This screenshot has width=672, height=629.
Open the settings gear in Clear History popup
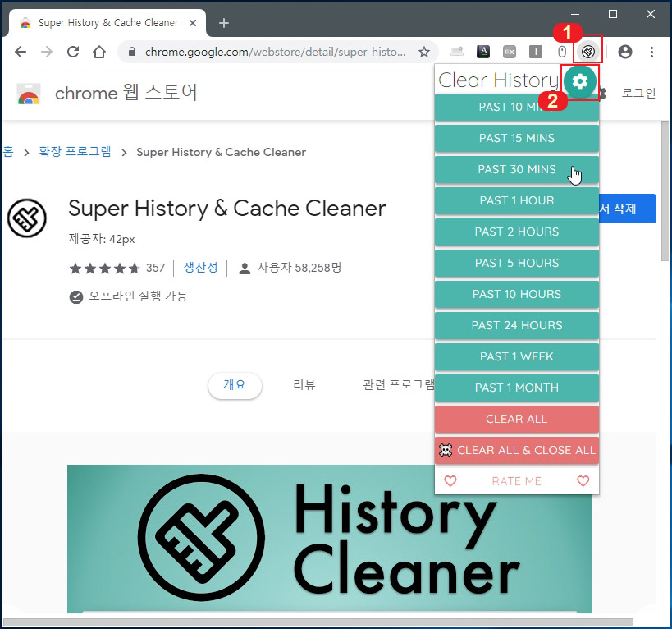(x=580, y=81)
